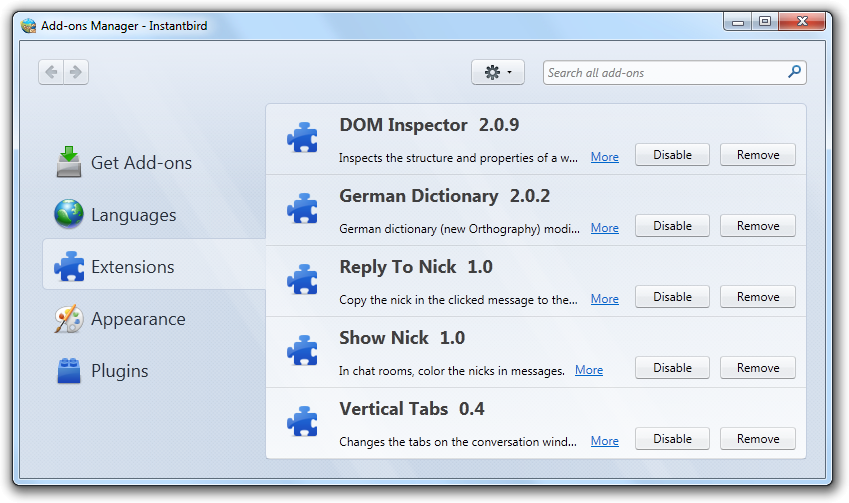Screen dimensions: 849x503
Task: Click the DOM Inspector puzzle piece icon
Action: point(302,139)
